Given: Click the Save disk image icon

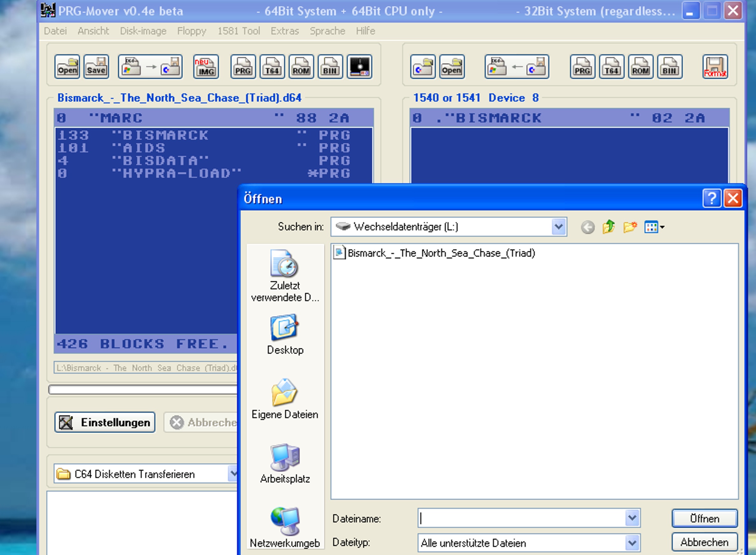Looking at the screenshot, I should point(96,66).
